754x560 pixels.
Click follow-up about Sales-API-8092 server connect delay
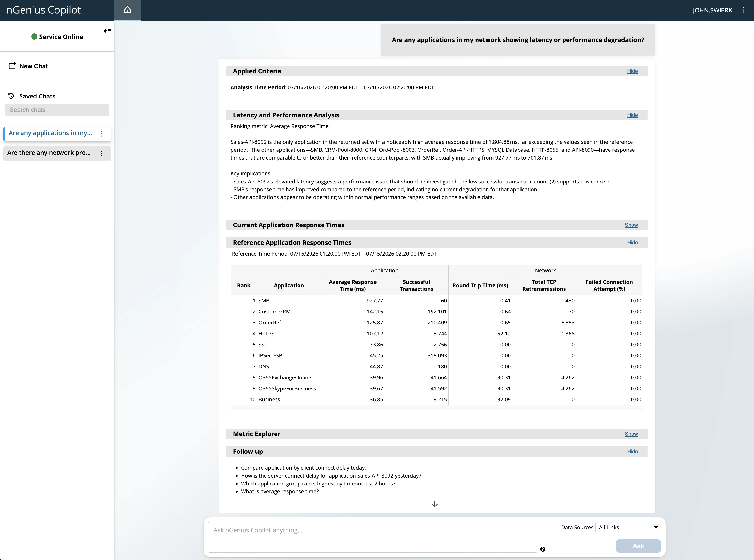click(331, 476)
